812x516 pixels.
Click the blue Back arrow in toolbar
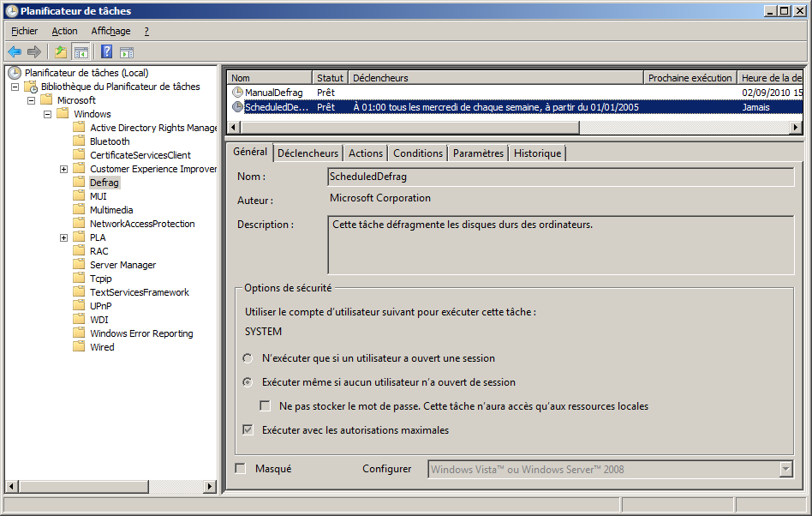[x=15, y=52]
